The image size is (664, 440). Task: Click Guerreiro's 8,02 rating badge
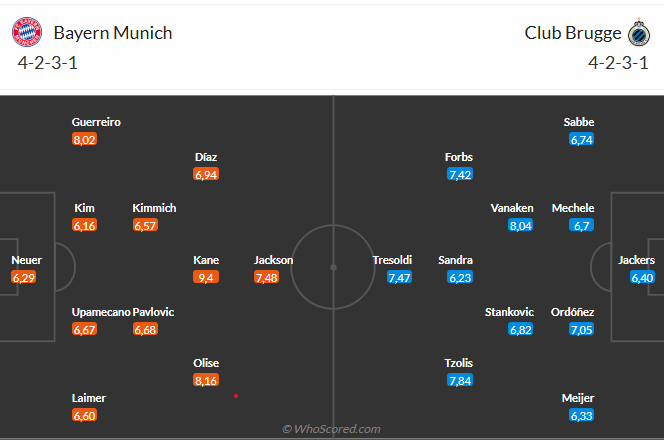point(85,139)
